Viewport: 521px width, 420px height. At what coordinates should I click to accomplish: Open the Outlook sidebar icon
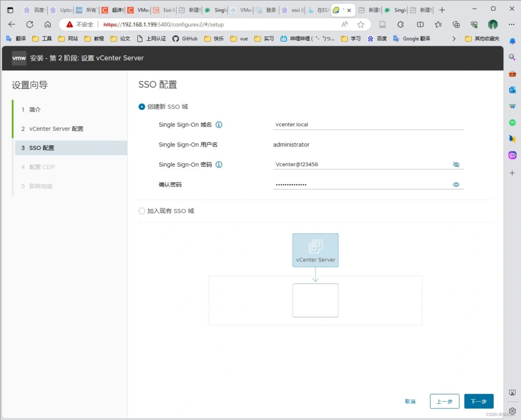point(512,90)
